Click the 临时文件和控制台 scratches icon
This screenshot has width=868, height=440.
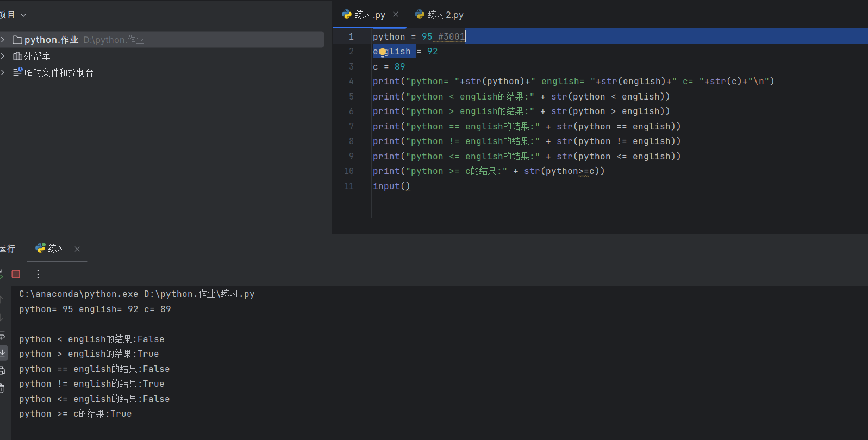pos(17,72)
